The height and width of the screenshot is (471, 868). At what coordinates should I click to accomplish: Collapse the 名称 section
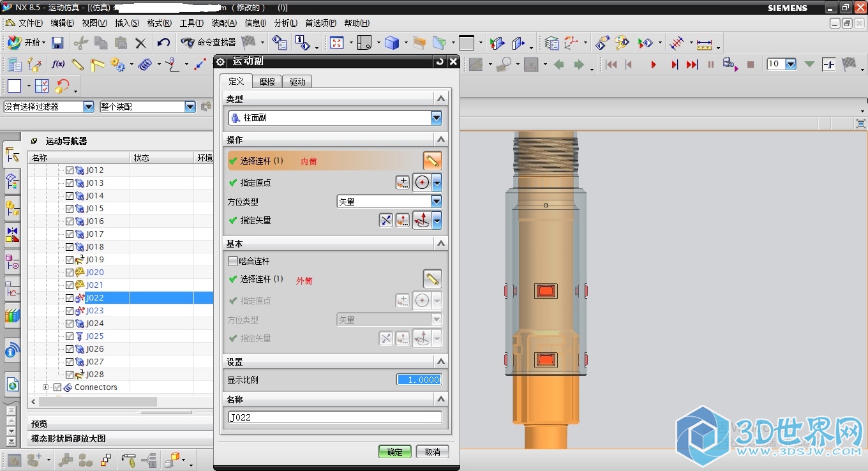pos(440,399)
